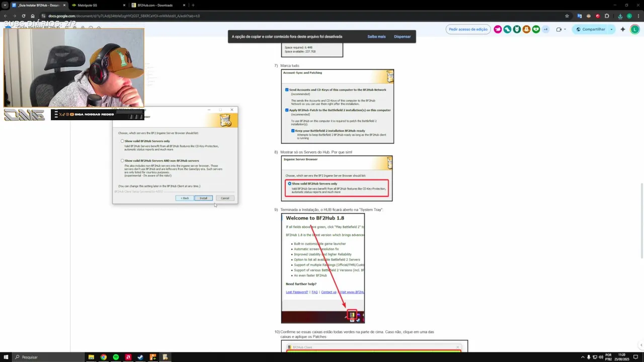
Task: Click the Gemini sparkle icon in Docs
Action: coord(623,29)
